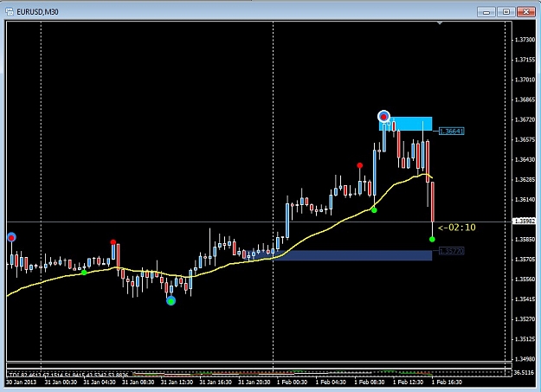The height and width of the screenshot is (392, 541).
Task: Click the 1.35770 zone price label
Action: click(x=452, y=251)
